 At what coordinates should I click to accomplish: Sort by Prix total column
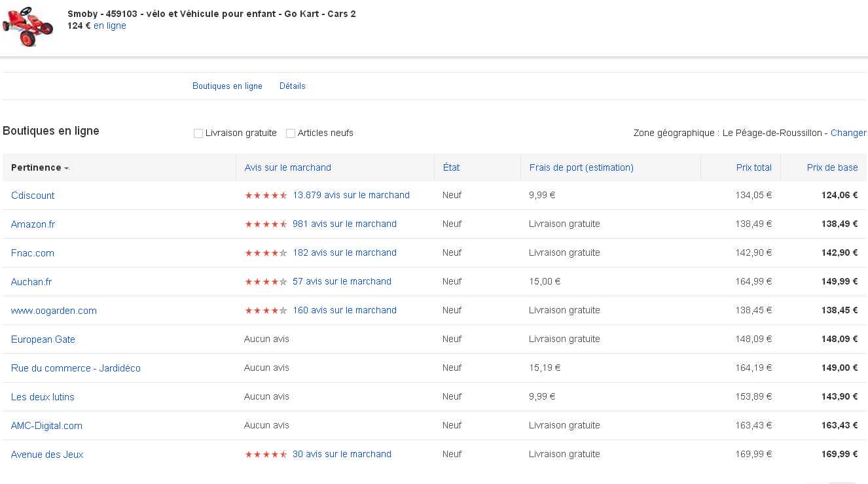point(753,167)
